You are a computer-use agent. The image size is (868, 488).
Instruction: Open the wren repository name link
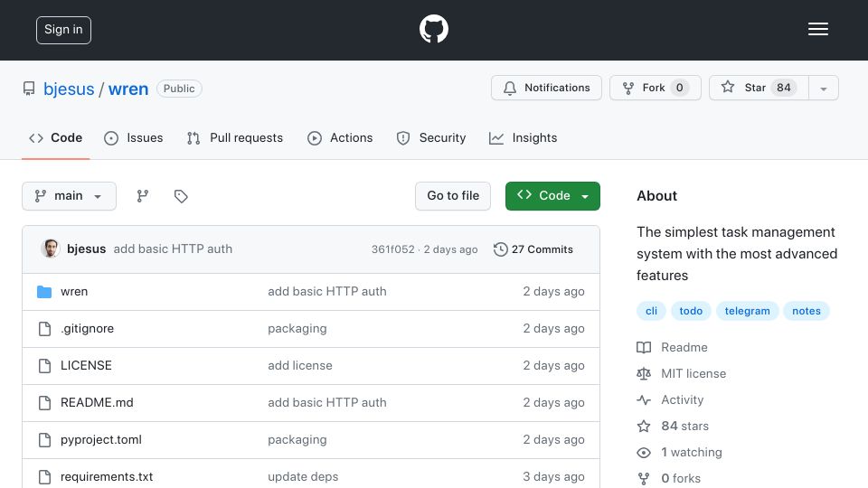(x=128, y=89)
